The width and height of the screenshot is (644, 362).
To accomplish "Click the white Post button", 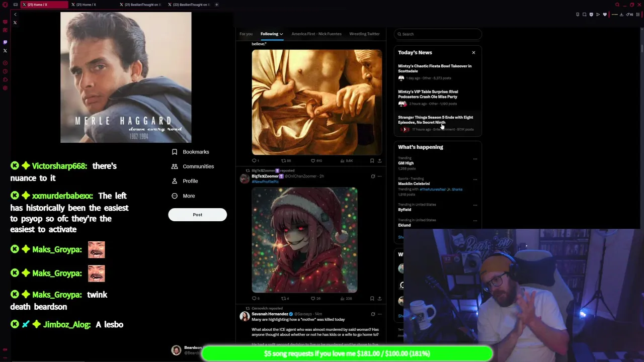I will [x=197, y=215].
